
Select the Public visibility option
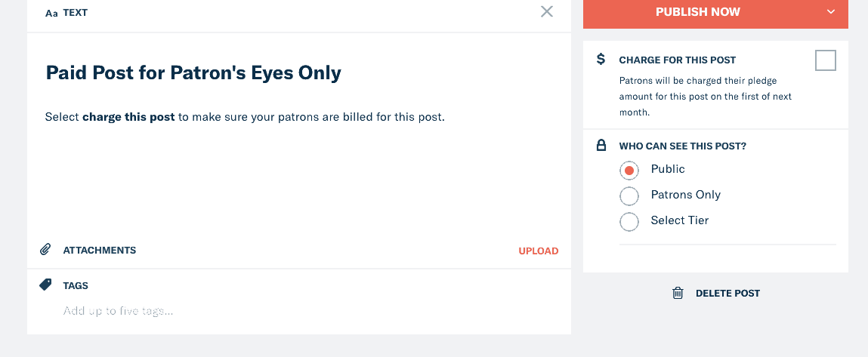pyautogui.click(x=629, y=170)
